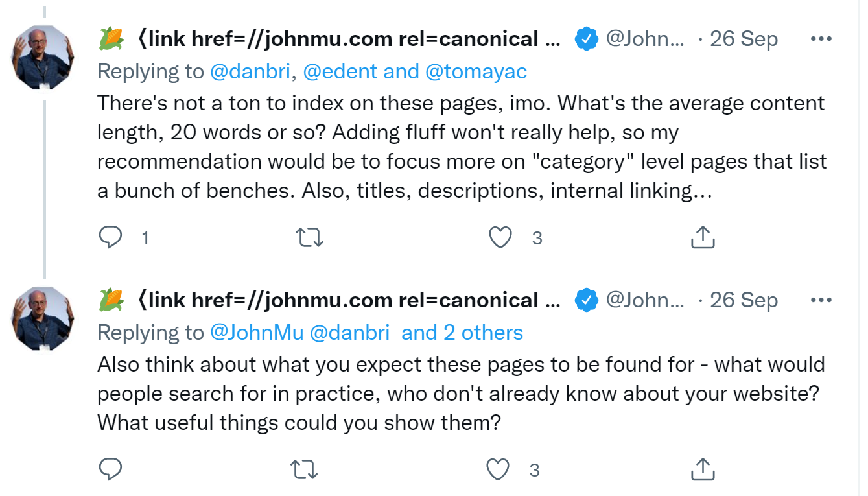This screenshot has height=496, width=868.
Task: Toggle the like heart on the first tweet
Action: pos(500,237)
